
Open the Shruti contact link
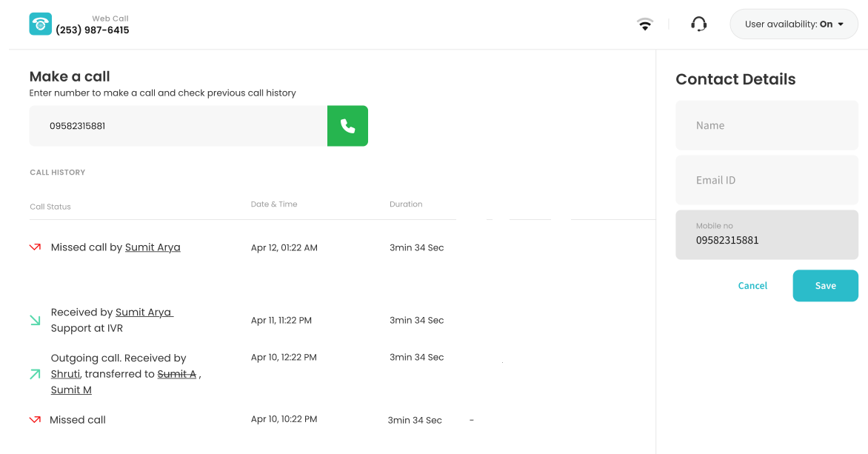tap(65, 374)
